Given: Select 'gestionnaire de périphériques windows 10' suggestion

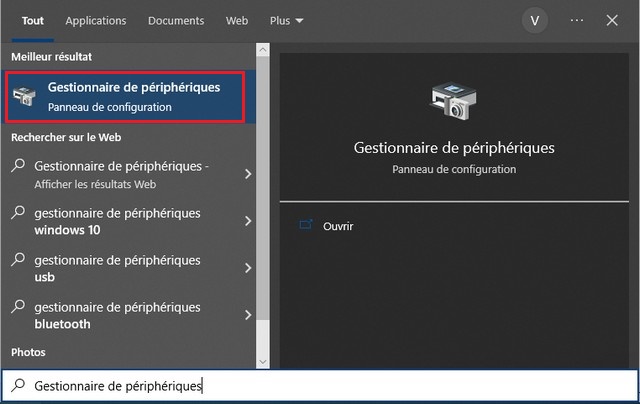Looking at the screenshot, I should click(131, 221).
